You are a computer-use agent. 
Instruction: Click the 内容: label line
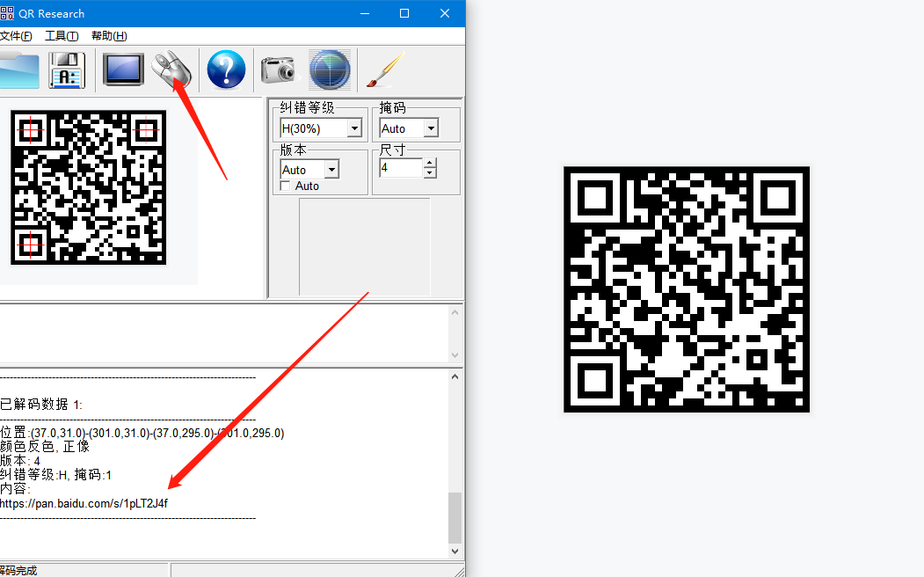click(15, 489)
